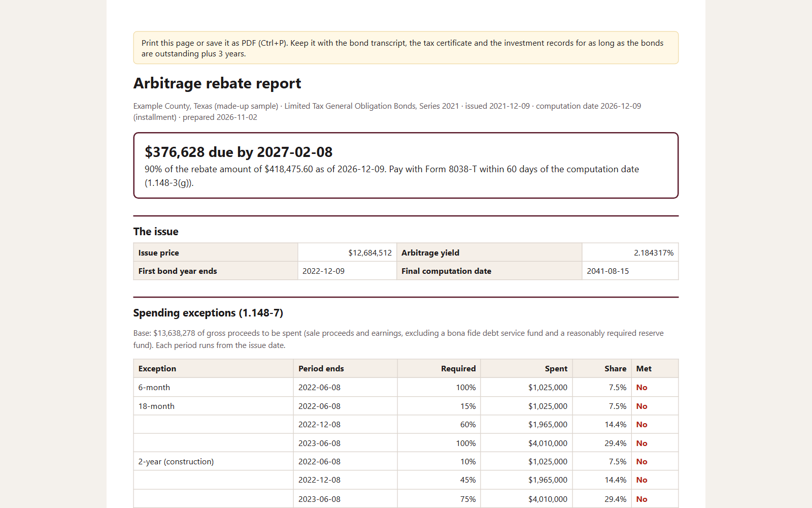The height and width of the screenshot is (508, 812).
Task: Select the '6-month' exception row label
Action: tap(154, 387)
